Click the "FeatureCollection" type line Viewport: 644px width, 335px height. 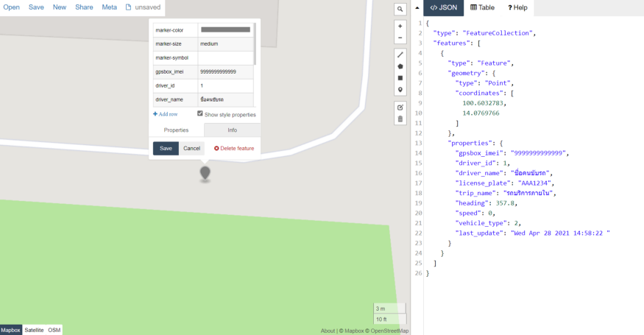coord(484,33)
